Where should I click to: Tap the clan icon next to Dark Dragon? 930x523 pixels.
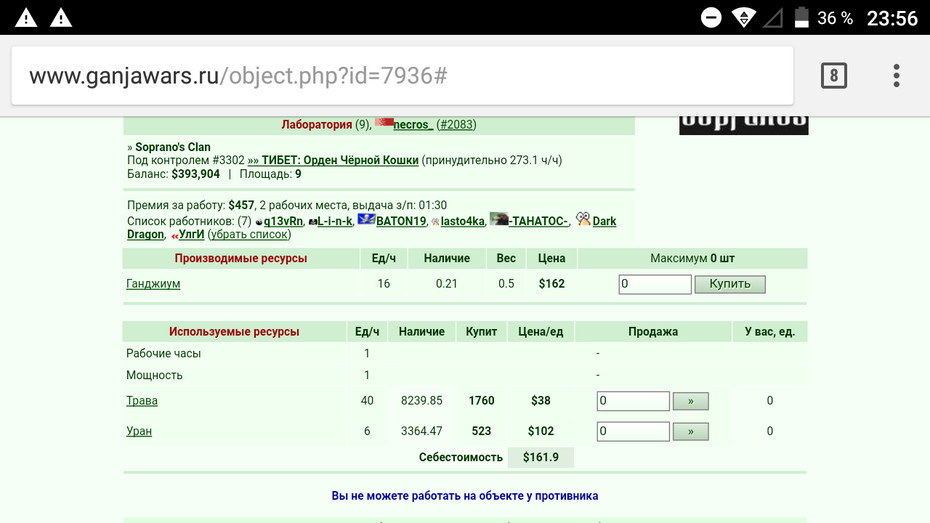click(583, 219)
